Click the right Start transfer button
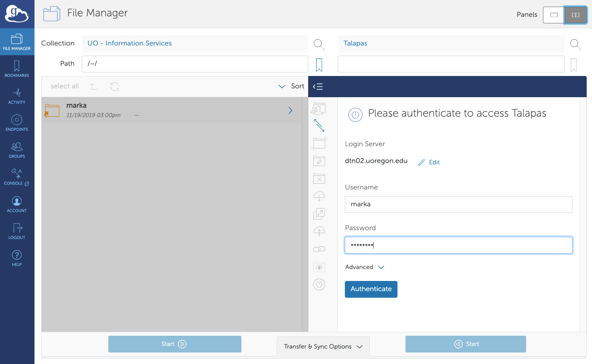This screenshot has height=364, width=592. click(x=466, y=344)
